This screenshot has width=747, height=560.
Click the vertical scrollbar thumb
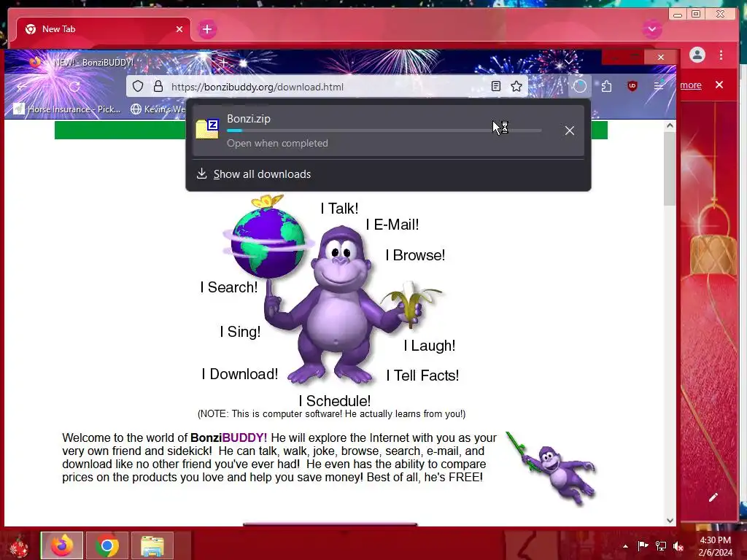pyautogui.click(x=670, y=169)
